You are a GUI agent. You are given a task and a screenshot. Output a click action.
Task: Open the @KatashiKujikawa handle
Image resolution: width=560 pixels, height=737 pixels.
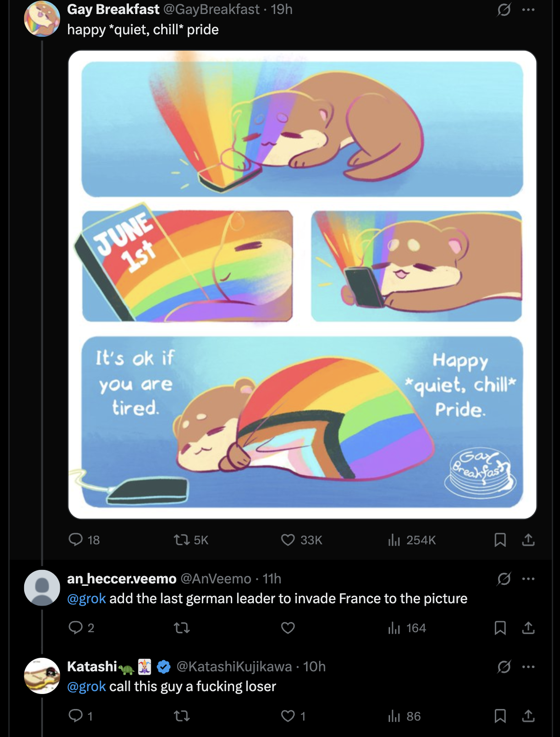234,666
